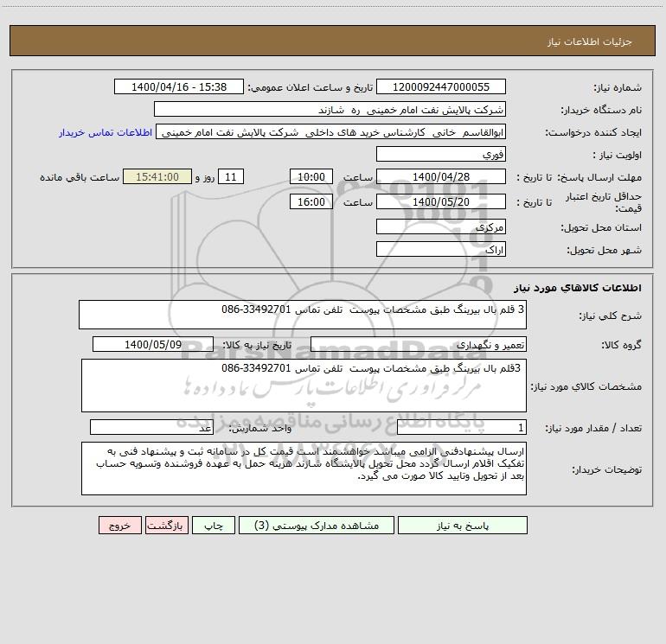Click the گروه کالا field تعمیر و نگهداری
666x644 pixels.
coord(419,344)
